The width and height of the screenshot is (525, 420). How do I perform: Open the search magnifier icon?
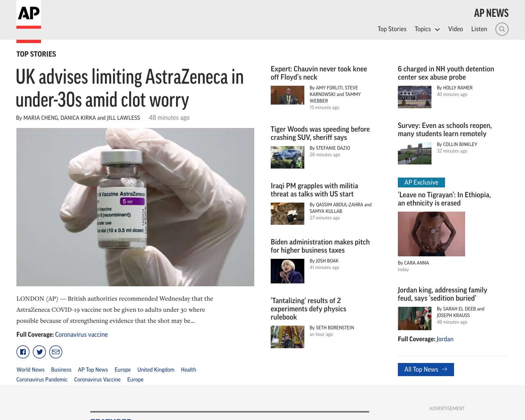pyautogui.click(x=502, y=29)
